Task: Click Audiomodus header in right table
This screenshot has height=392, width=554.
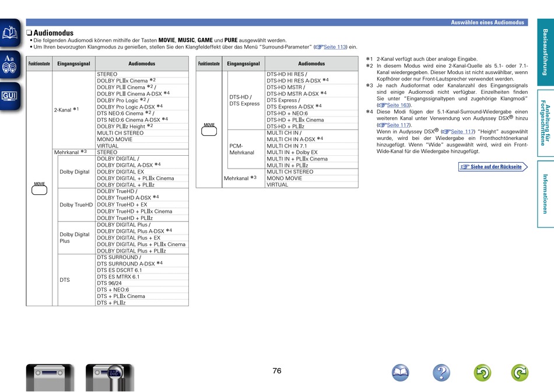Action: pyautogui.click(x=311, y=64)
